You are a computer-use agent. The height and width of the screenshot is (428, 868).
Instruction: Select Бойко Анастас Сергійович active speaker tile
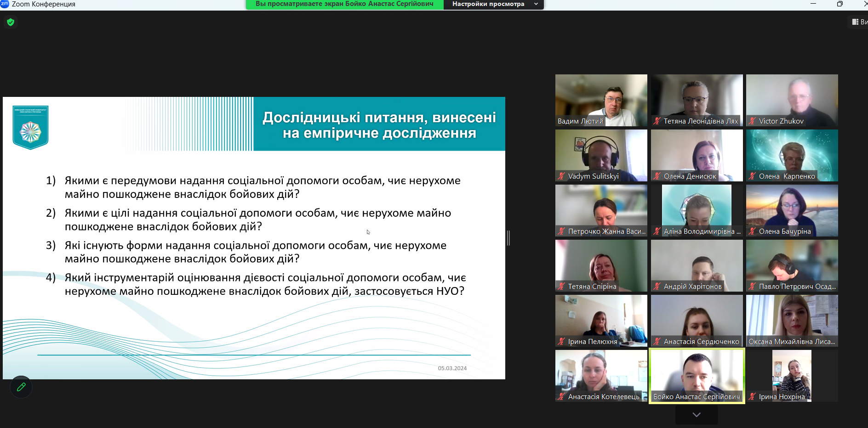click(x=697, y=376)
